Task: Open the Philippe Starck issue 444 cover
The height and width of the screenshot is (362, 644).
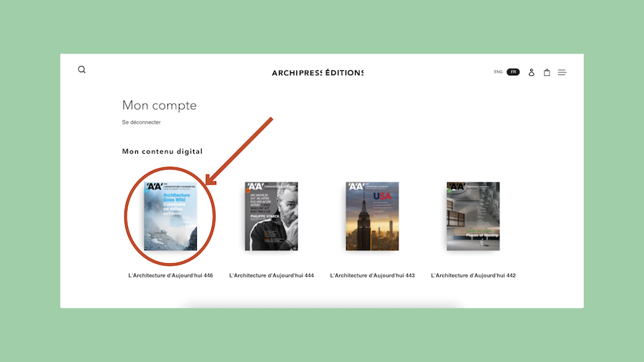Action: point(271,216)
